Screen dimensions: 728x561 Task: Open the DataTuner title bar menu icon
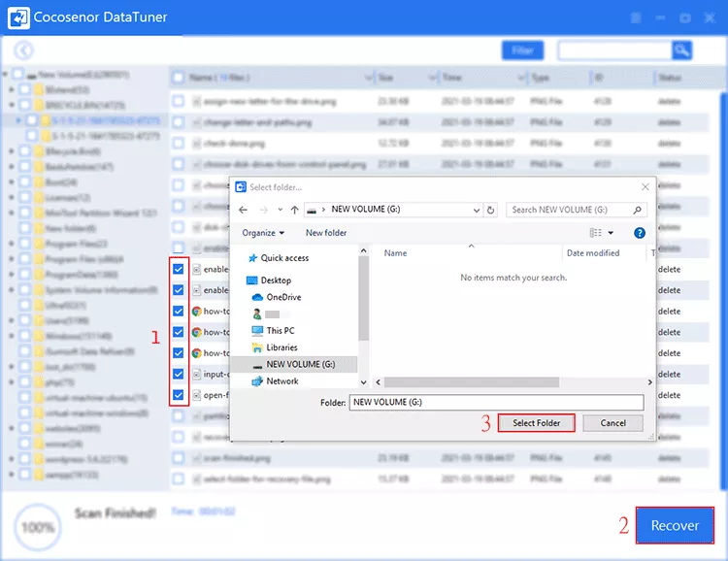(x=636, y=17)
